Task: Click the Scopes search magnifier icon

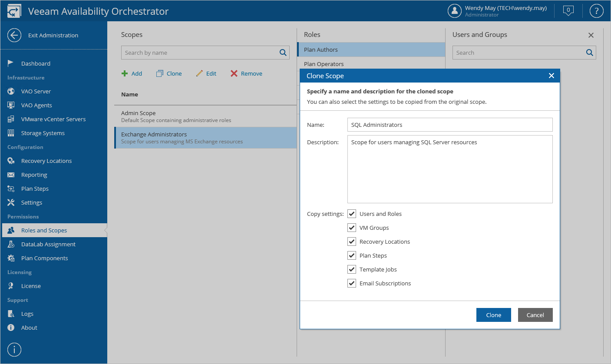Action: click(283, 53)
